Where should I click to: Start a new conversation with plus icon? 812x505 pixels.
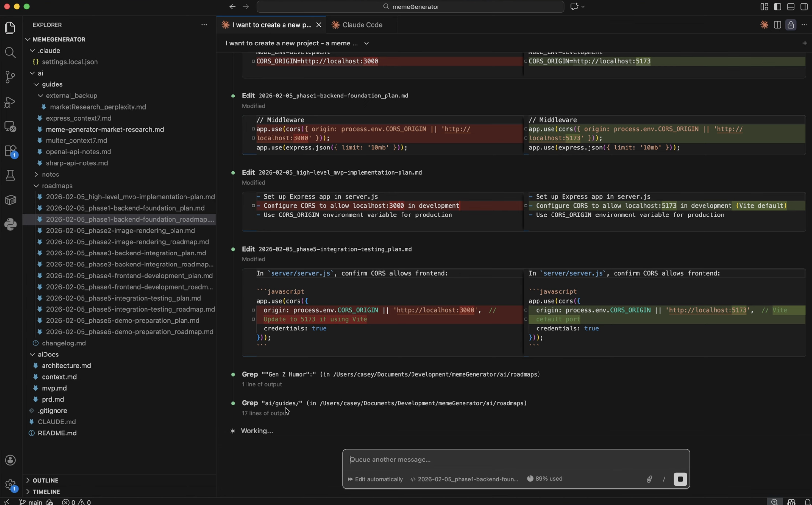[805, 43]
